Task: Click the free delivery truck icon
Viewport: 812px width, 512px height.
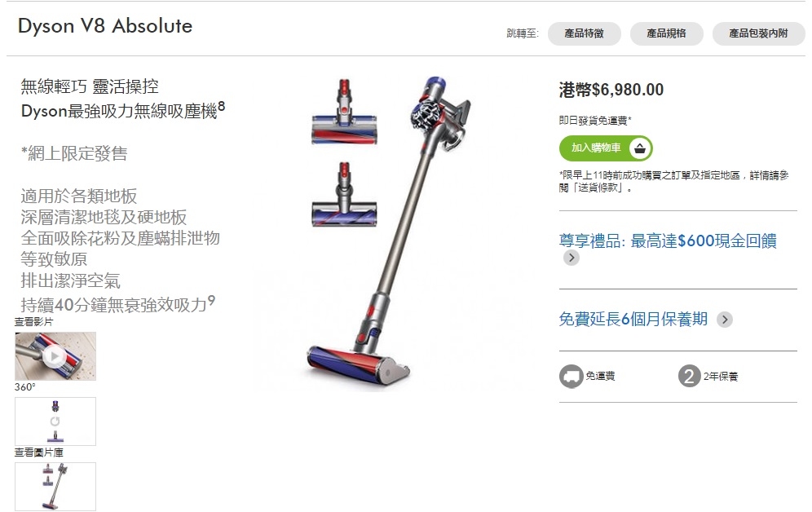Action: pyautogui.click(x=571, y=377)
